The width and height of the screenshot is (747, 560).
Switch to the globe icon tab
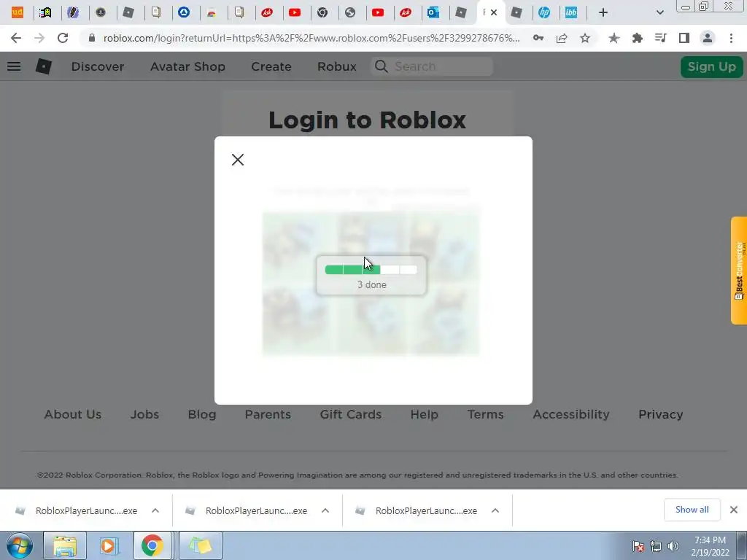(350, 12)
